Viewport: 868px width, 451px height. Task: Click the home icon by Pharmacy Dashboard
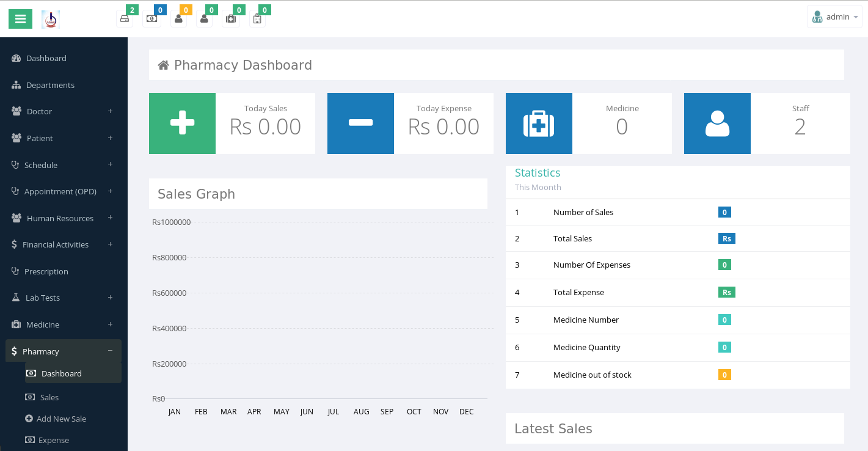[x=163, y=65]
